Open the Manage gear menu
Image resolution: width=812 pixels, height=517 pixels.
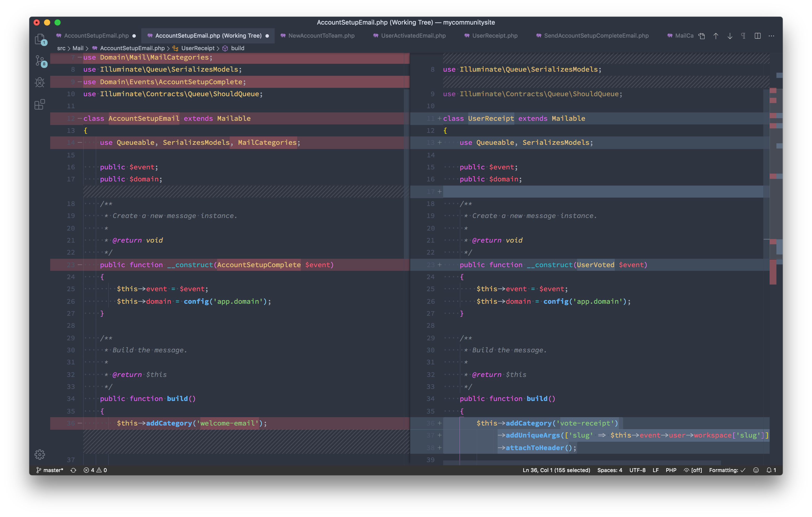click(40, 454)
